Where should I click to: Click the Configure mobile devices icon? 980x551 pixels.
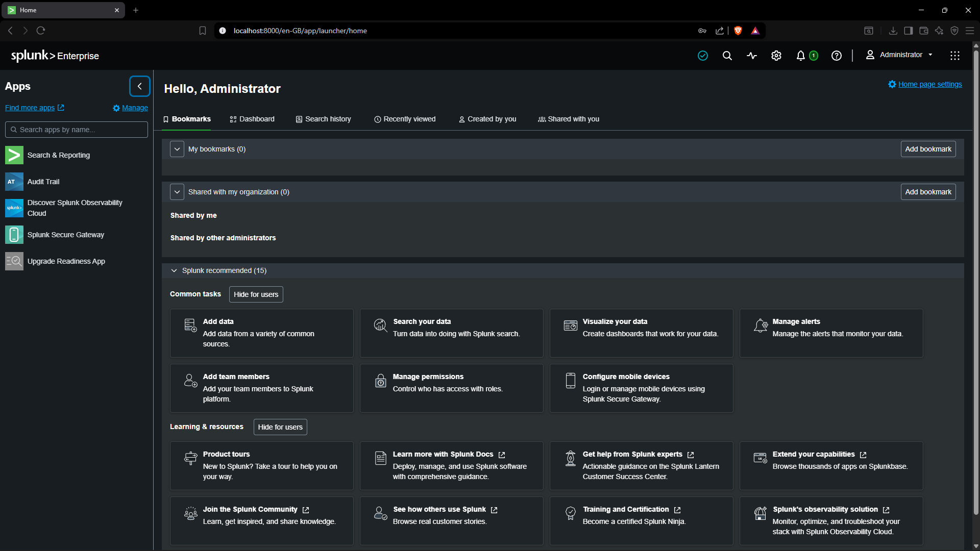click(x=570, y=381)
